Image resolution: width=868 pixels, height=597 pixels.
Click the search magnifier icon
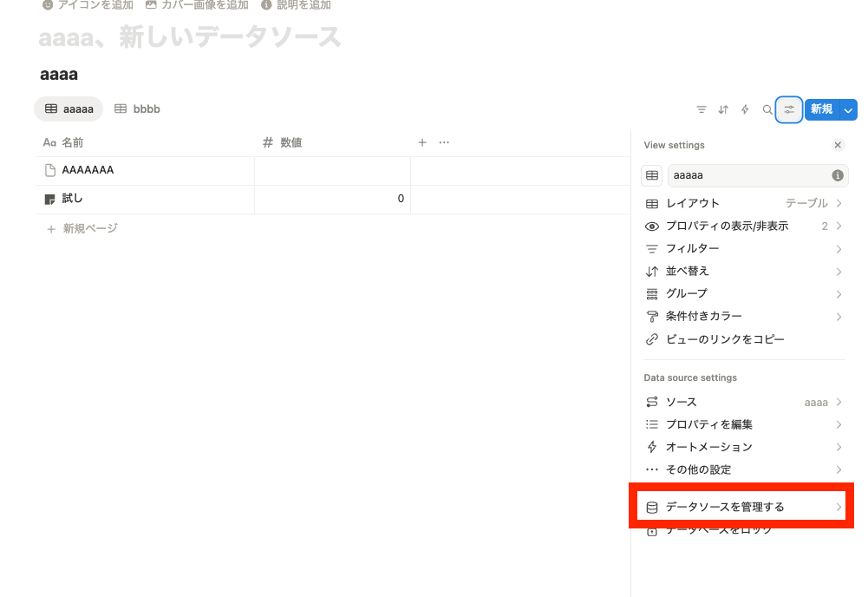[767, 109]
